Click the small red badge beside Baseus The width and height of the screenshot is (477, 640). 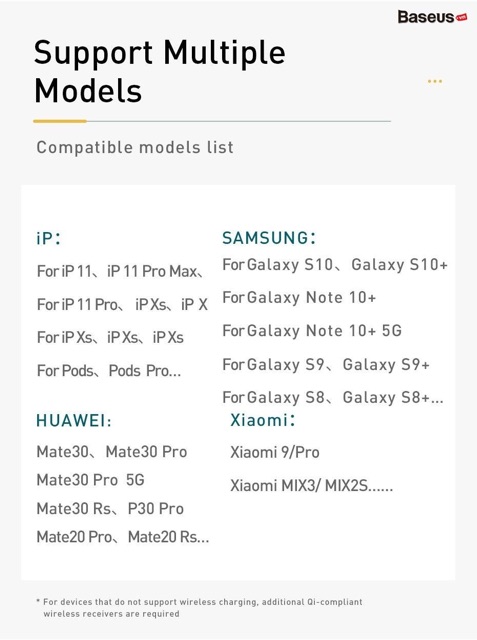click(x=461, y=18)
